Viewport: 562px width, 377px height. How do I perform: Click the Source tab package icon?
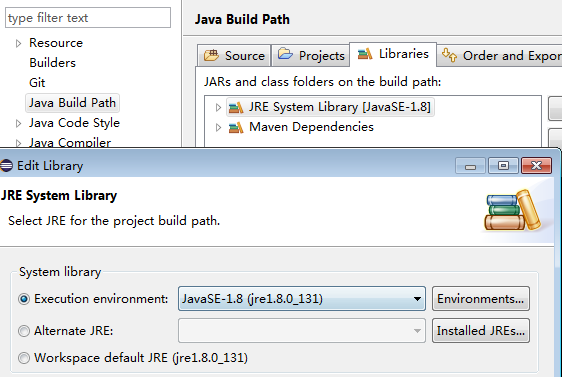point(211,55)
